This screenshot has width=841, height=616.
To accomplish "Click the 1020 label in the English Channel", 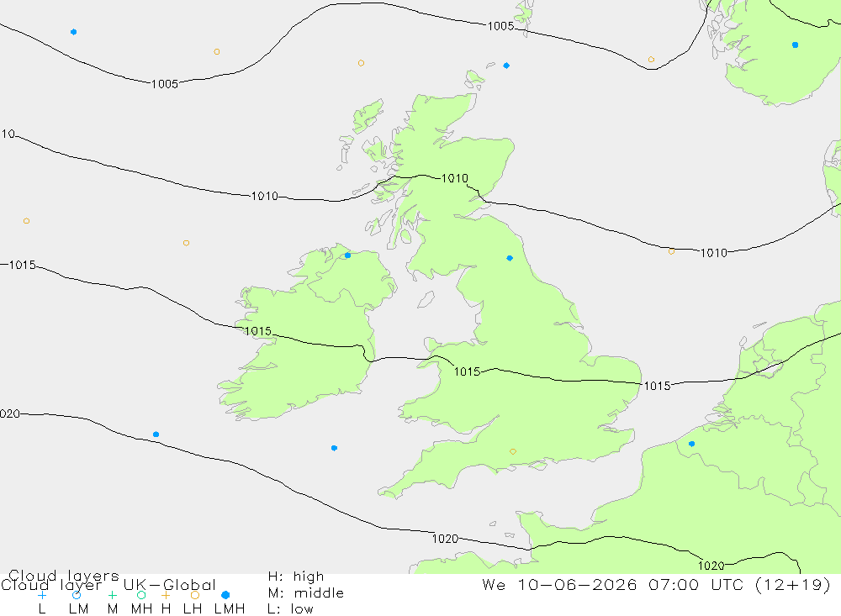I will tap(445, 538).
